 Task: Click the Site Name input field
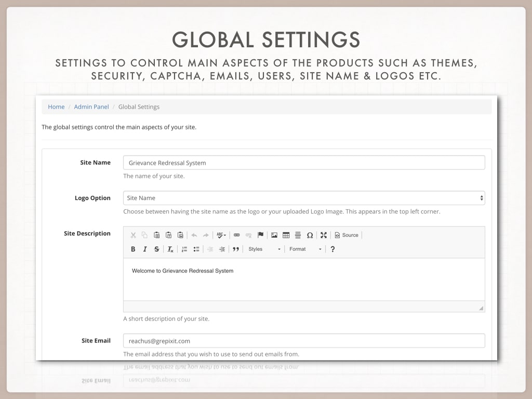(x=304, y=163)
